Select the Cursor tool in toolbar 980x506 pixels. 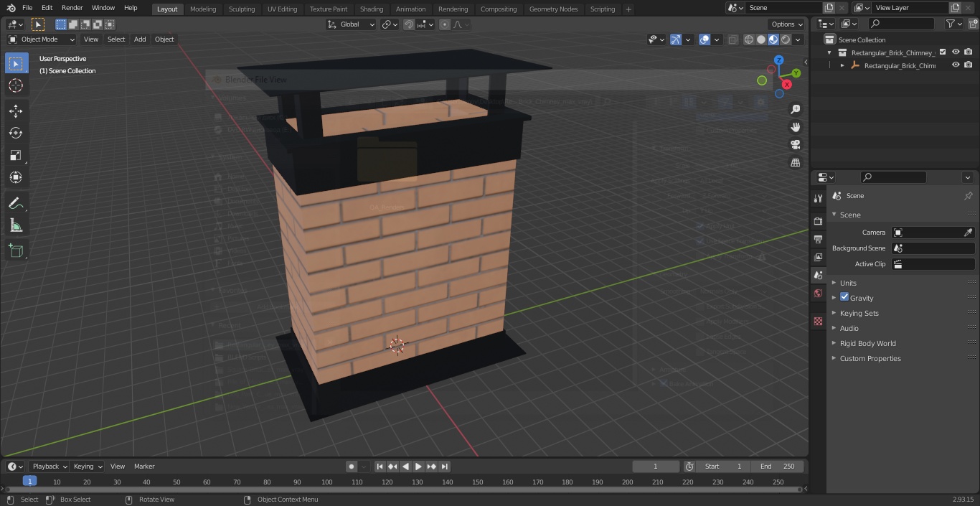[16, 85]
